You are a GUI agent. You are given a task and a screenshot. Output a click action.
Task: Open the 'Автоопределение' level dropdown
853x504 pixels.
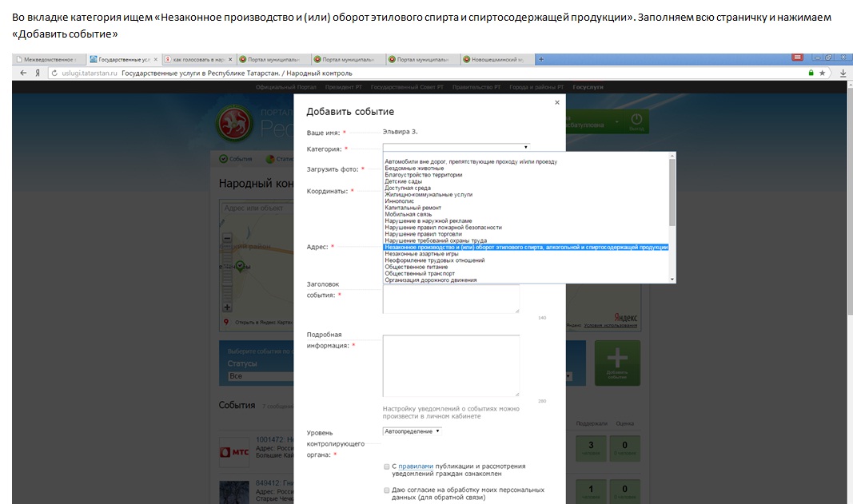pos(412,431)
